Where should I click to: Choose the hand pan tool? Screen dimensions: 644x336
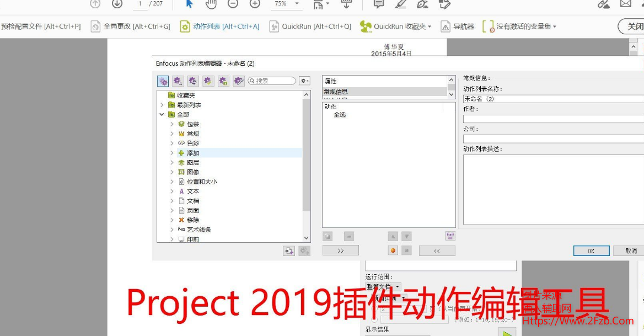pyautogui.click(x=211, y=4)
